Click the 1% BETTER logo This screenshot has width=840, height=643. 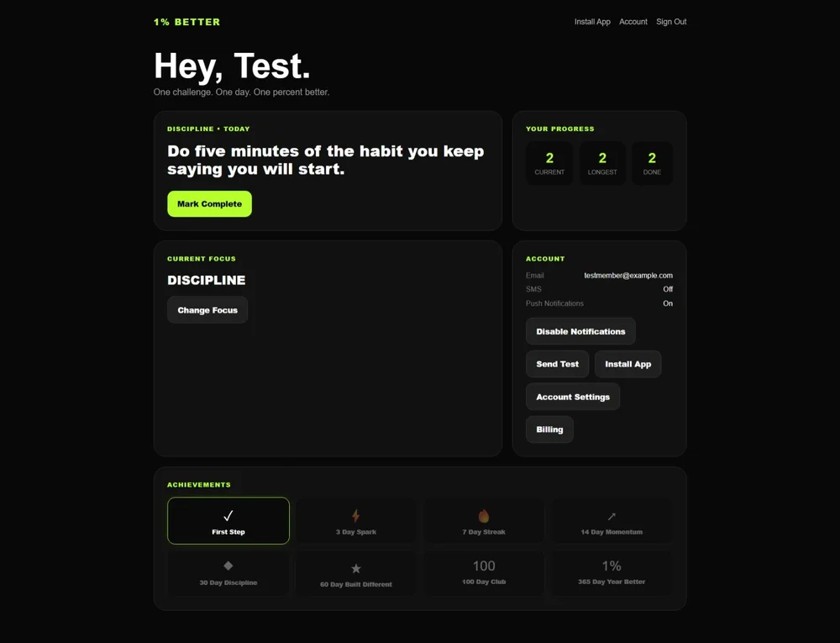click(x=187, y=22)
